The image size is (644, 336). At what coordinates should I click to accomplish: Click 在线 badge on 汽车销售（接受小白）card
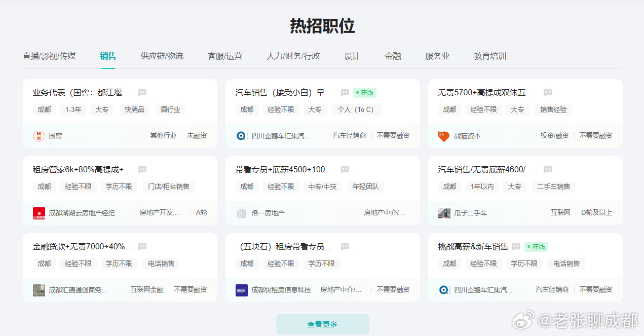coord(365,93)
